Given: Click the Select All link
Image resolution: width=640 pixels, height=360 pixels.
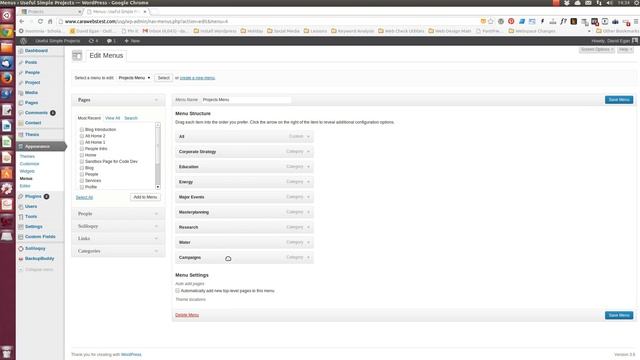Looking at the screenshot, I should tap(84, 198).
